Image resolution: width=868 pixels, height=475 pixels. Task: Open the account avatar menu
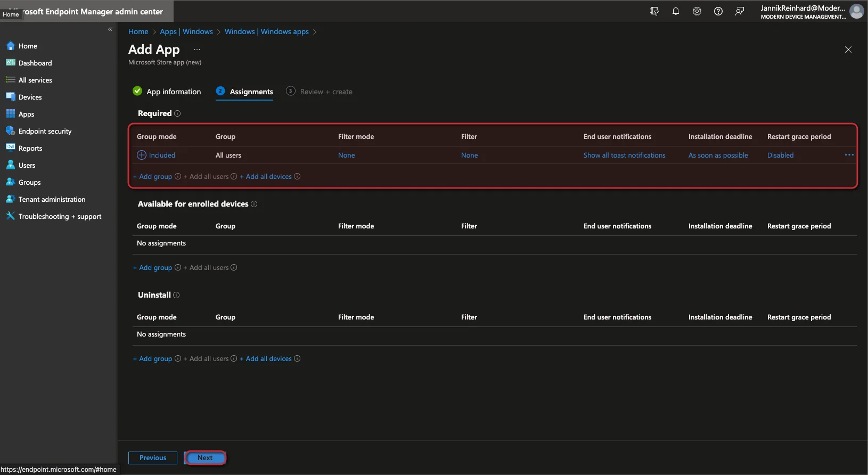click(x=857, y=11)
